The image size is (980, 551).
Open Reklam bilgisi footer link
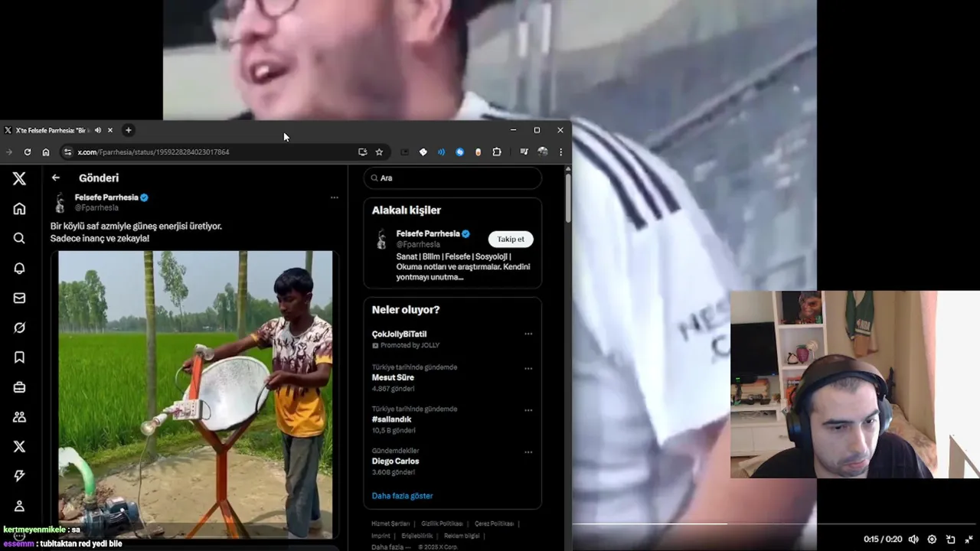pyautogui.click(x=462, y=536)
